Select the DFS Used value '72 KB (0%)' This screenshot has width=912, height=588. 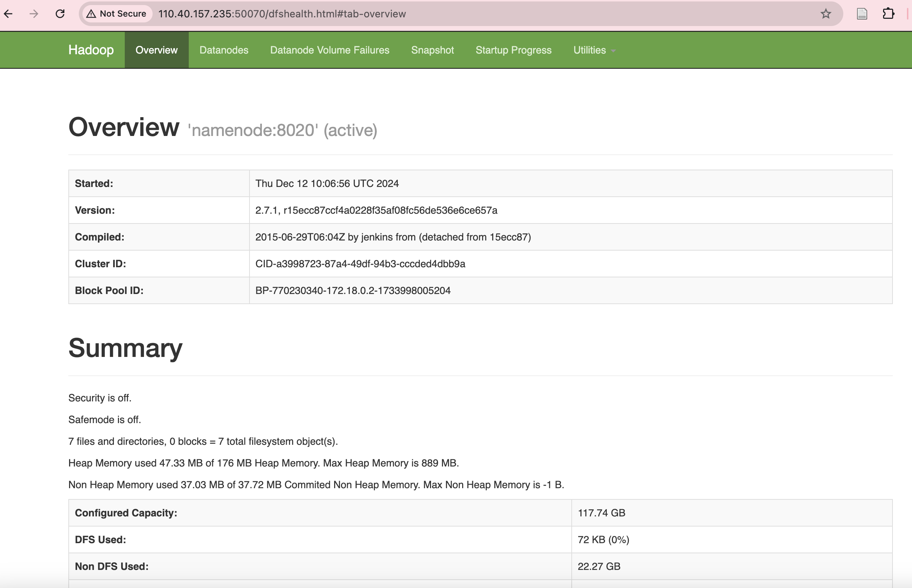click(603, 540)
